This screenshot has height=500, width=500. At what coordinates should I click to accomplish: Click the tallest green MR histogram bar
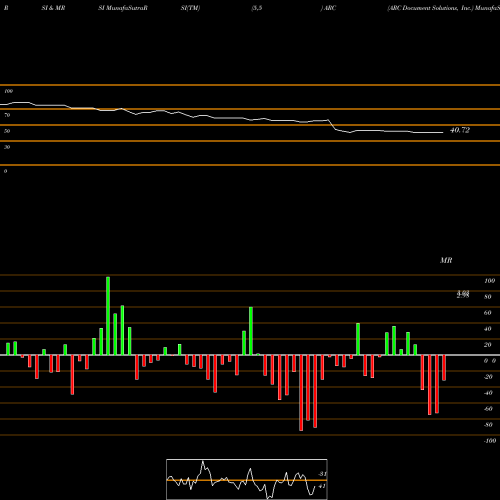coord(108,316)
